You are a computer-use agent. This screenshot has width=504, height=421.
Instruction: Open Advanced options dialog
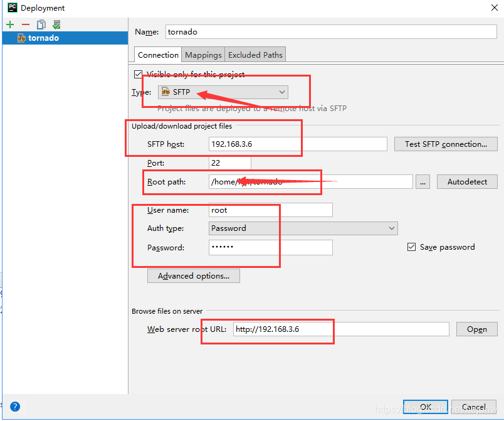(x=193, y=275)
